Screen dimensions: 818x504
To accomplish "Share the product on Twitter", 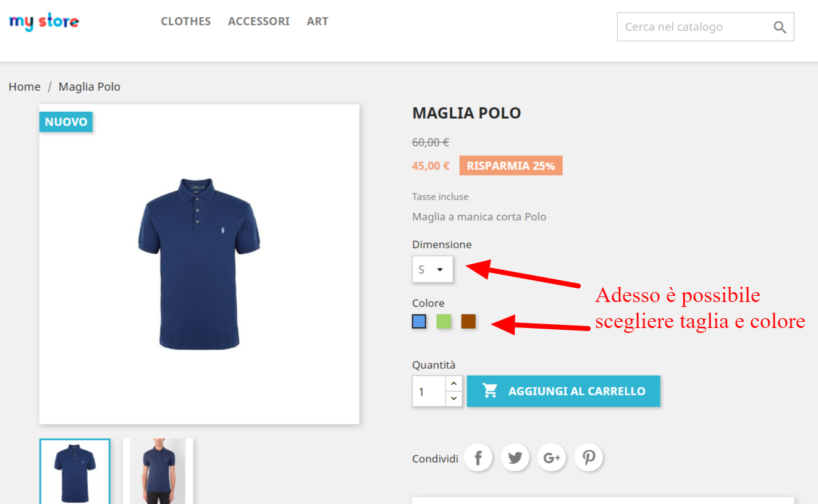I will [x=515, y=457].
